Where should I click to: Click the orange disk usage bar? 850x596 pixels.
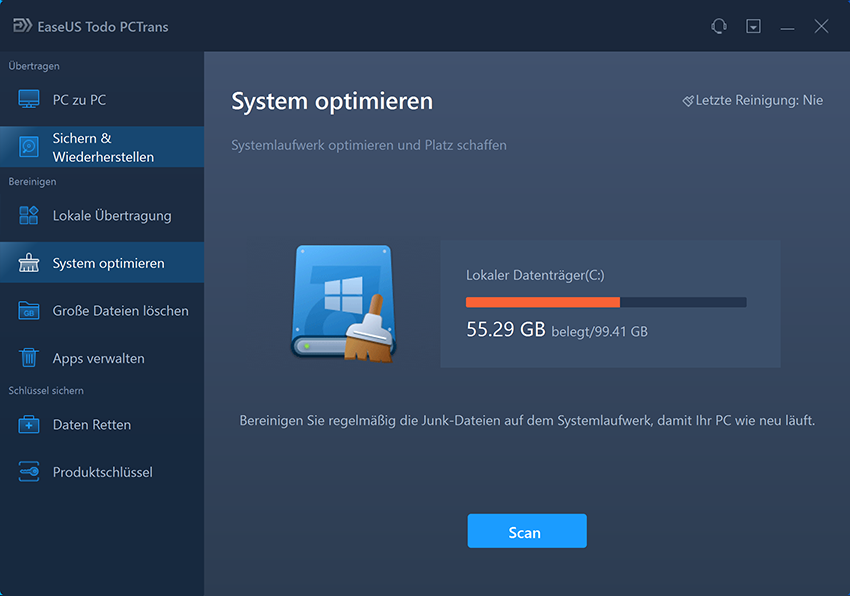point(543,302)
